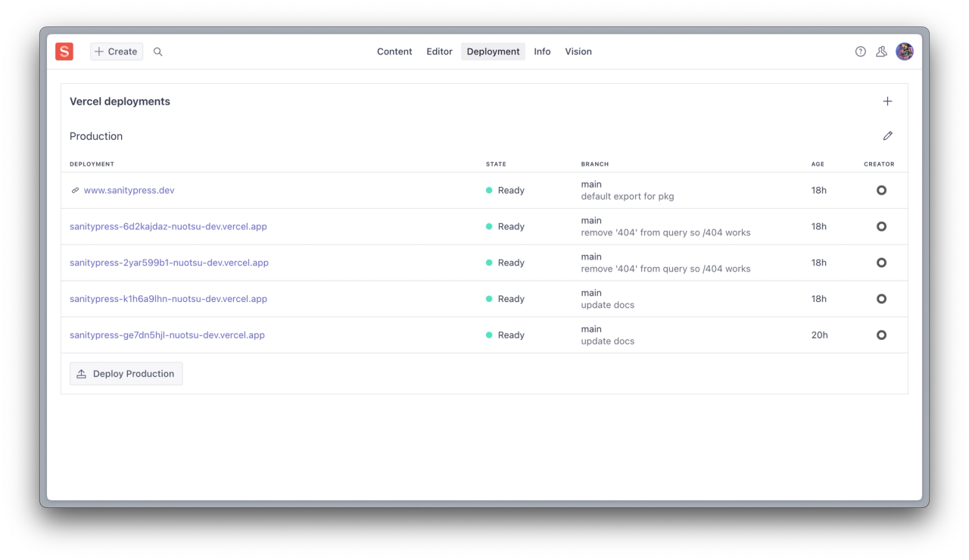969x560 pixels.
Task: Click the red Sanity S logo
Action: point(64,51)
